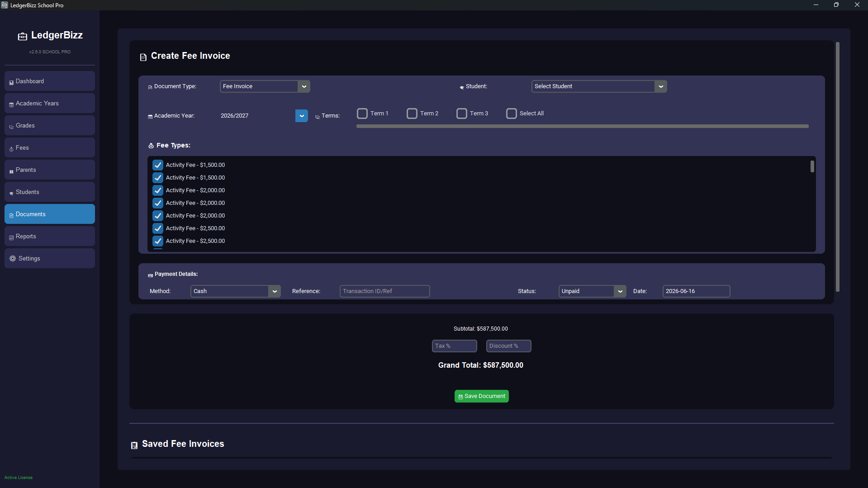This screenshot has width=868, height=488.
Task: Click the Dashboard sidebar icon
Action: (x=11, y=83)
